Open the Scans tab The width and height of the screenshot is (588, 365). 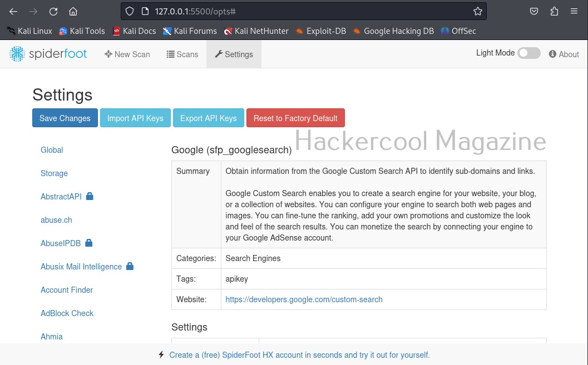(182, 54)
